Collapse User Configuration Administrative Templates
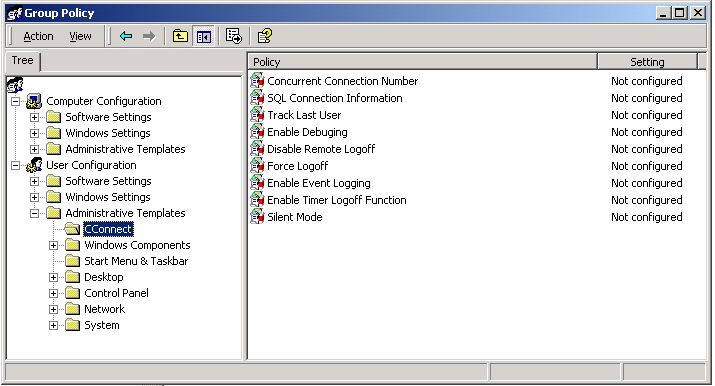 click(35, 213)
